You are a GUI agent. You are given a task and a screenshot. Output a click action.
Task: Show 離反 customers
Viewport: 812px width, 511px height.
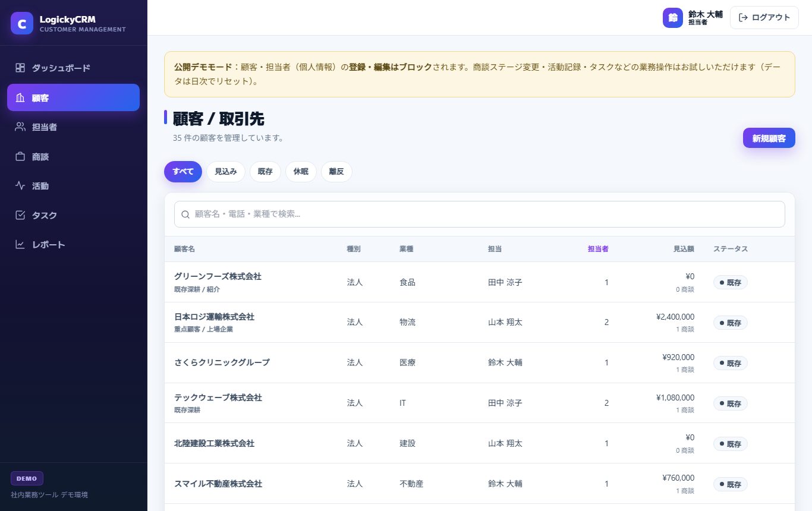point(336,172)
